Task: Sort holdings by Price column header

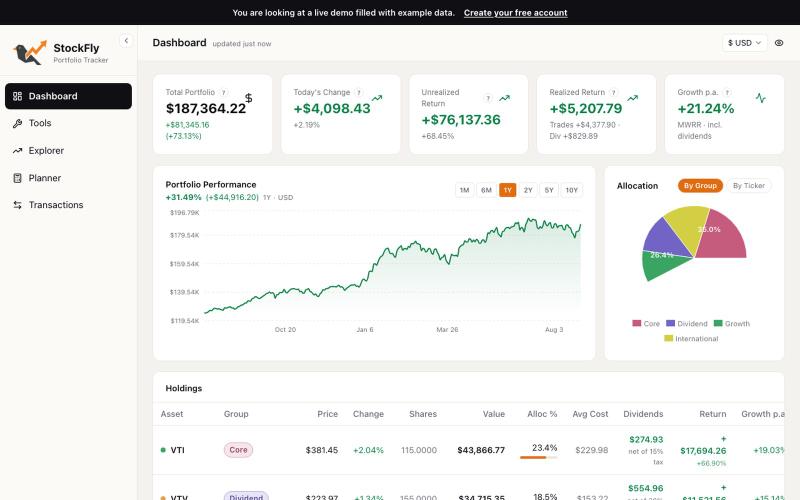Action: (x=327, y=414)
